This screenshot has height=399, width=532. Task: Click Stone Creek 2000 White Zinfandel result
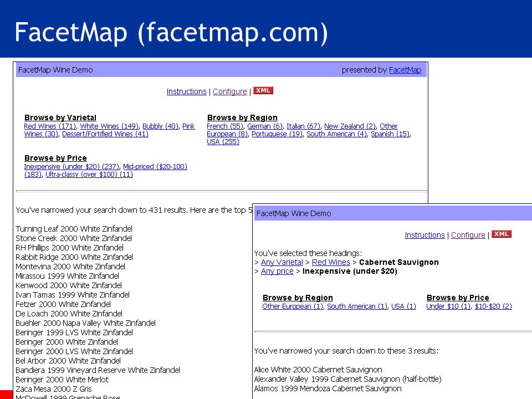coord(74,238)
